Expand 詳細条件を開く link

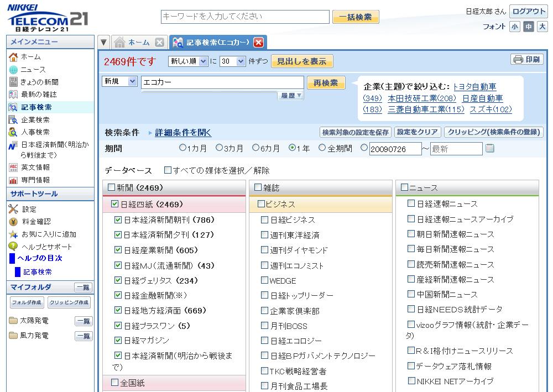[183, 133]
